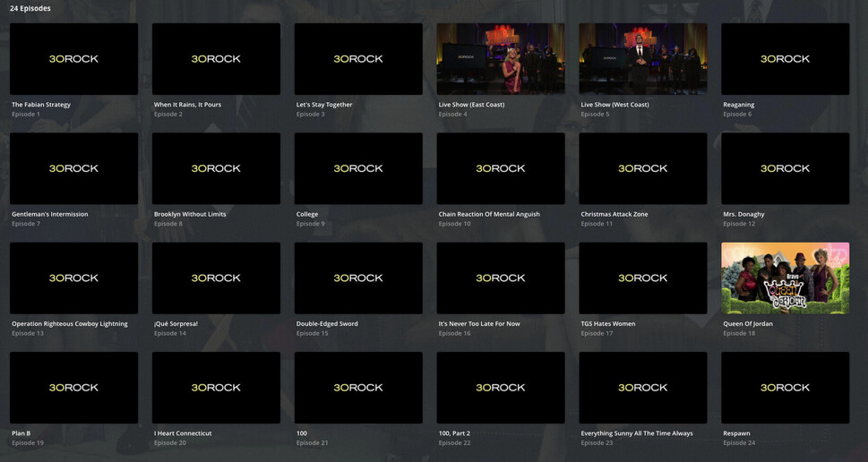Open When It Rains, It Pours thumbnail
The image size is (868, 462).
(216, 59)
